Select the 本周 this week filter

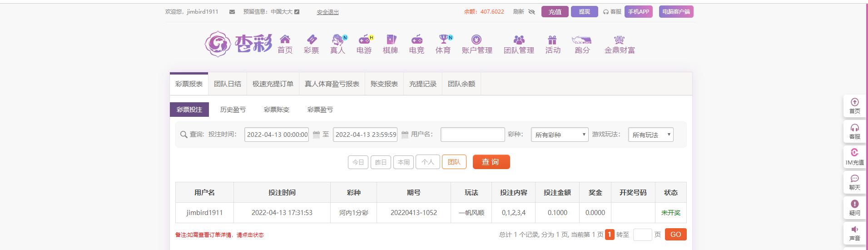pos(403,162)
